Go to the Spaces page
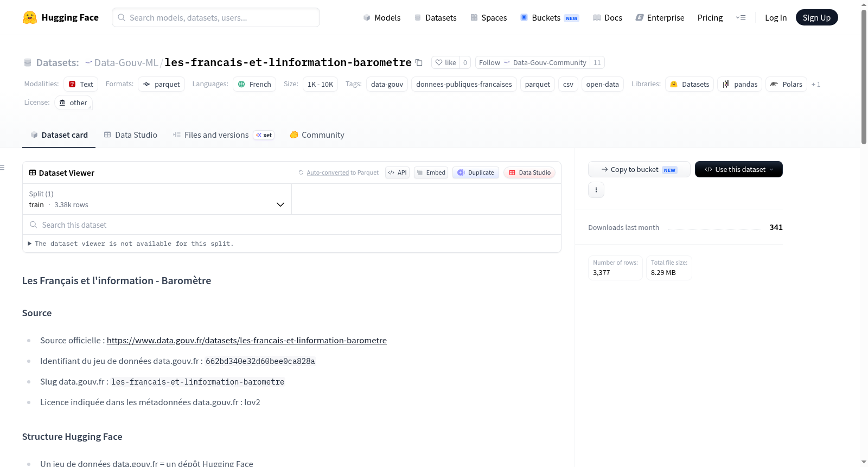The image size is (868, 467). [x=488, y=17]
